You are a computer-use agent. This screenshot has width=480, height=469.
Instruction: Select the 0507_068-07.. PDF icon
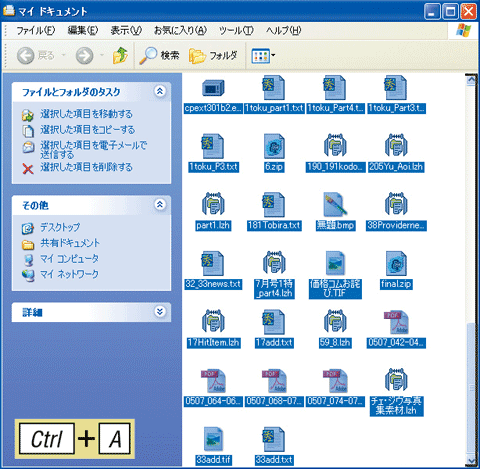[x=274, y=381]
